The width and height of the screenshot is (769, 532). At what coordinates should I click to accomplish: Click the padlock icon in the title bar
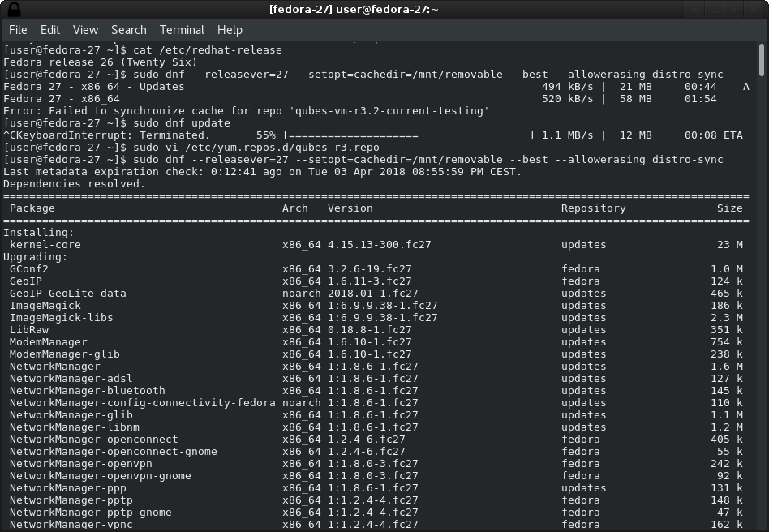[x=15, y=9]
